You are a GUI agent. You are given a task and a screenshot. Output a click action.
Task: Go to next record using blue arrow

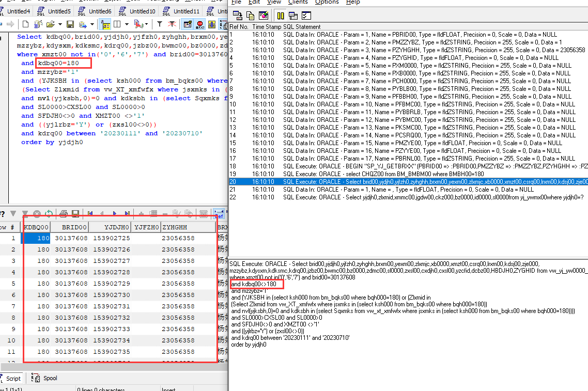(x=114, y=213)
